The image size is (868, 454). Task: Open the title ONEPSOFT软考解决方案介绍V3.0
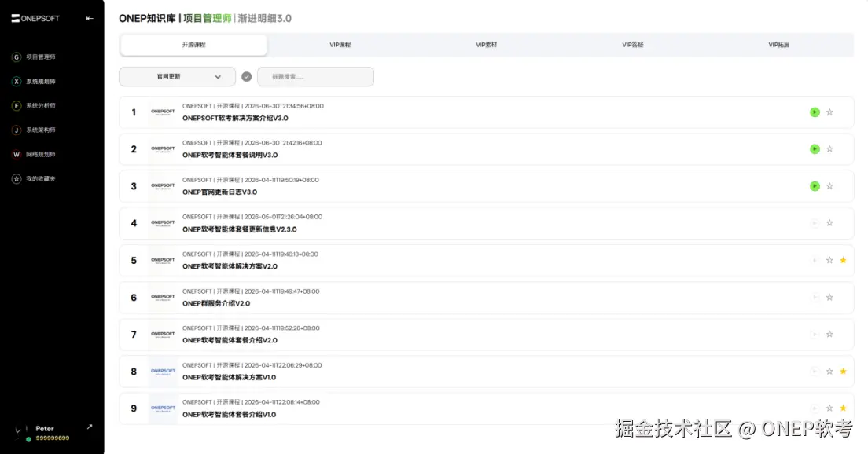pos(235,119)
